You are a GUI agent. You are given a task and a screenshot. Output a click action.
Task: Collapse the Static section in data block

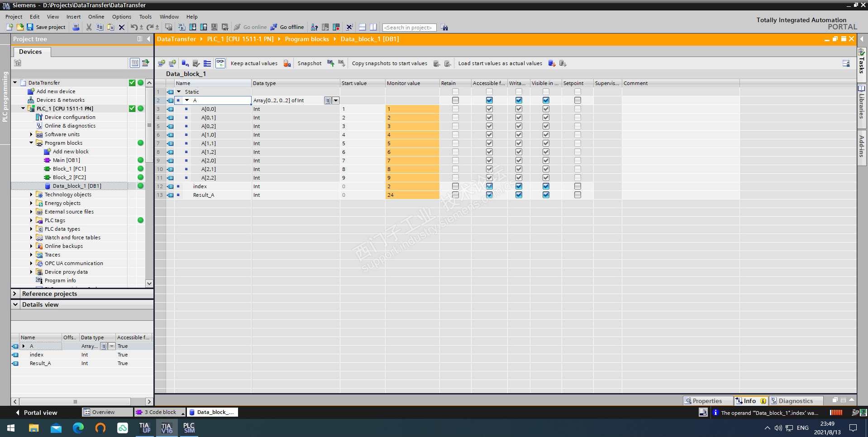[x=179, y=92]
